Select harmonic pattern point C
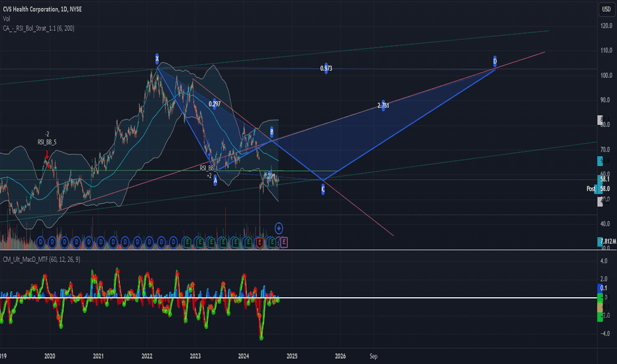 (323, 189)
